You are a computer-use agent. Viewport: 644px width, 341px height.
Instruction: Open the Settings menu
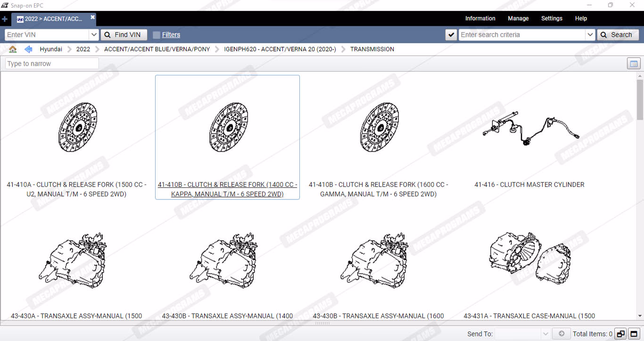552,18
